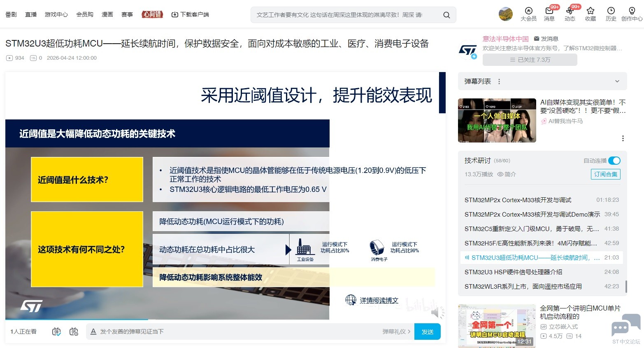The width and height of the screenshot is (644, 348).
Task: Open the 消息 messages icon
Action: [x=549, y=11]
